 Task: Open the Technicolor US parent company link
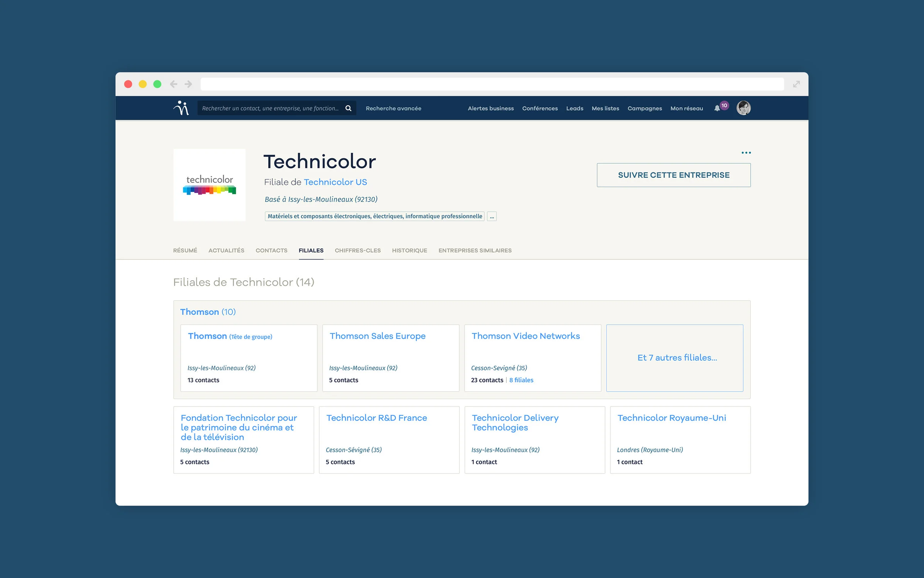tap(335, 182)
